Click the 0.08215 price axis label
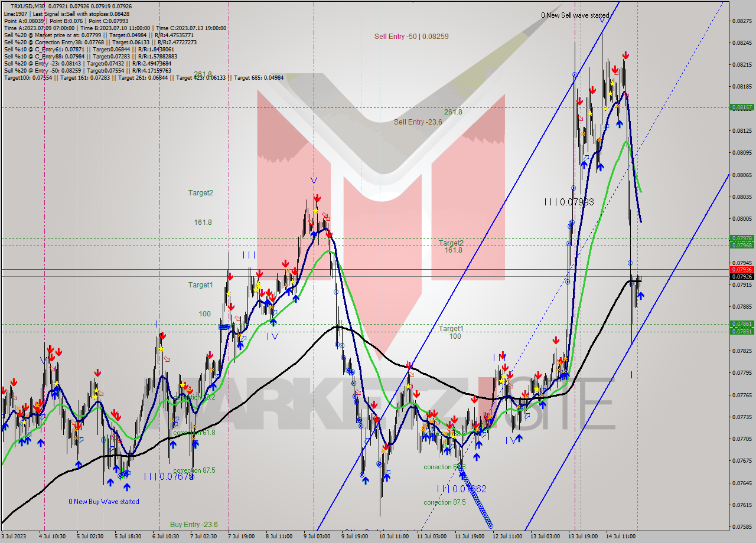 pyautogui.click(x=742, y=64)
